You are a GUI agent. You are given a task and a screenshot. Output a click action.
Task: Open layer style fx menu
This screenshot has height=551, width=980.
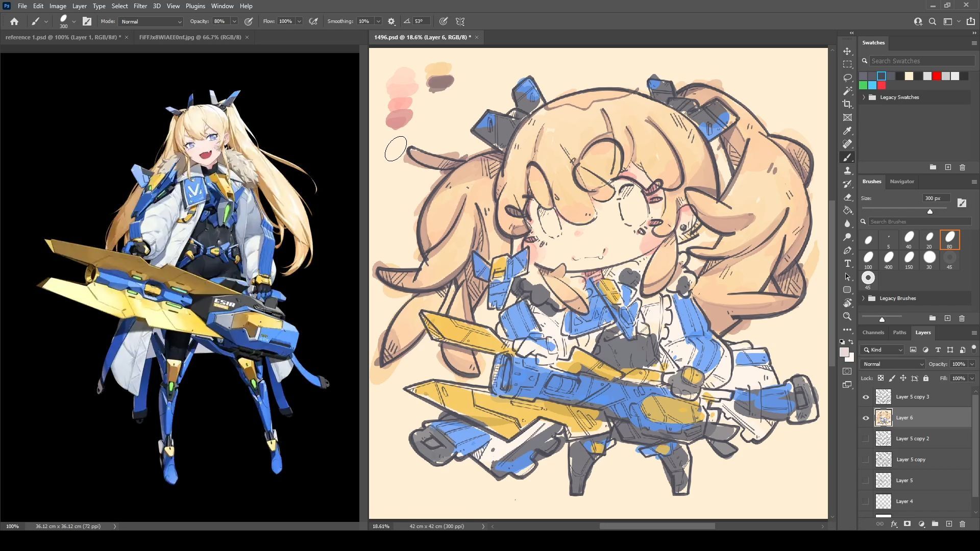click(x=894, y=524)
